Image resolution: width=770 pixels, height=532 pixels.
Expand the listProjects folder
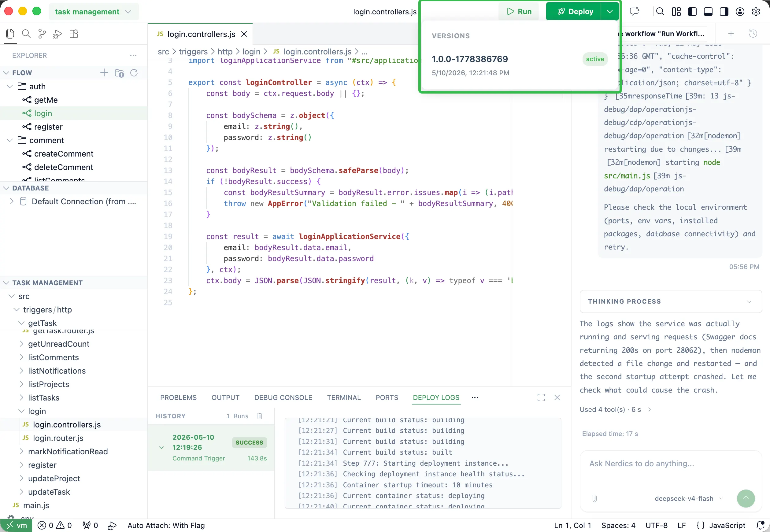(x=22, y=384)
